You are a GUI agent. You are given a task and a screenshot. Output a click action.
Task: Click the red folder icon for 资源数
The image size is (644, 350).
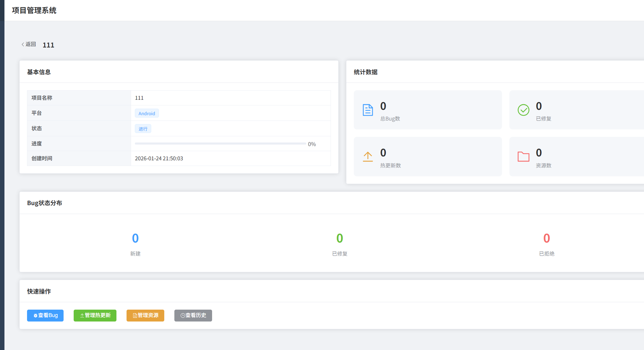pyautogui.click(x=523, y=156)
